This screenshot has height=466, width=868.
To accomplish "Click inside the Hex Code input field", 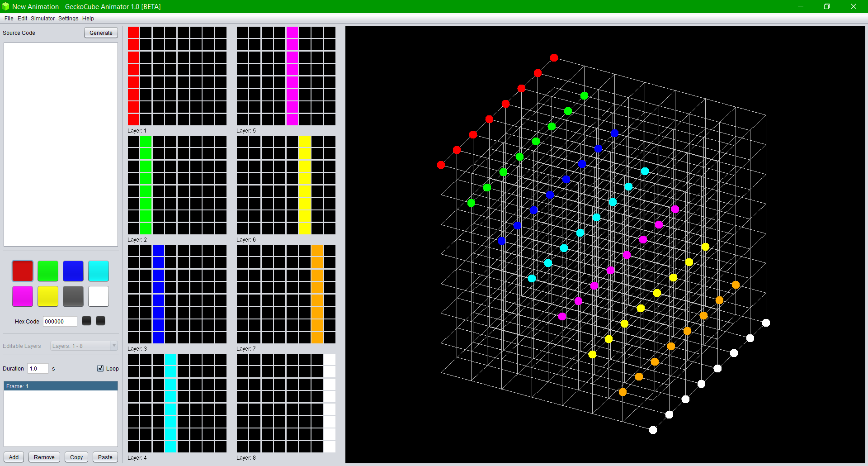I will (x=59, y=321).
